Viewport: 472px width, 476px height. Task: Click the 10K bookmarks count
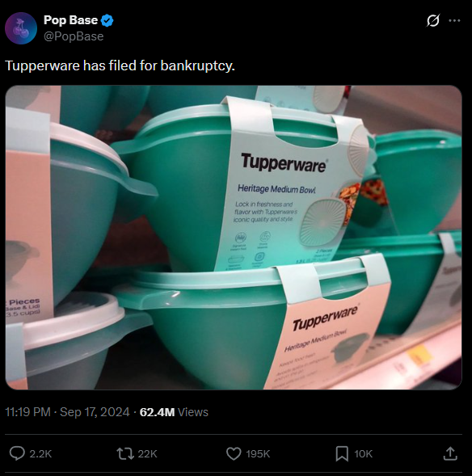[x=364, y=454]
